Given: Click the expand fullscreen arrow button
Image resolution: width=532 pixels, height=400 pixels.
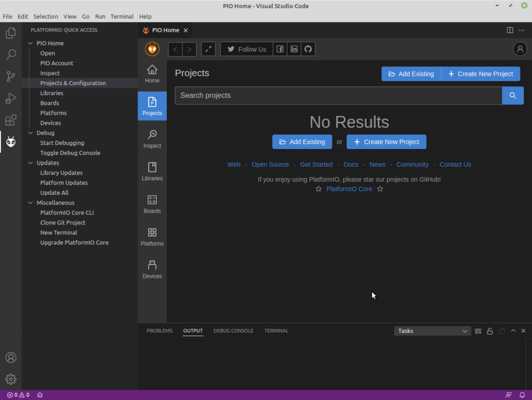Looking at the screenshot, I should (208, 49).
